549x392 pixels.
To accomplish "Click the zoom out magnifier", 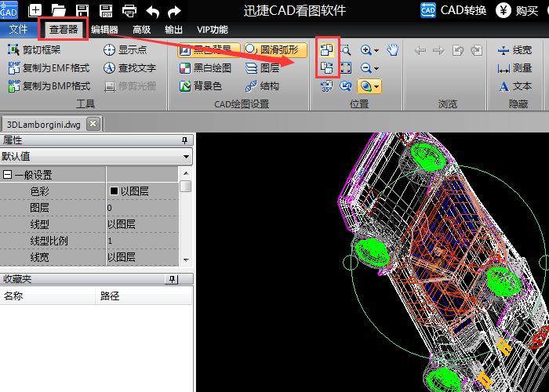I will click(x=366, y=67).
